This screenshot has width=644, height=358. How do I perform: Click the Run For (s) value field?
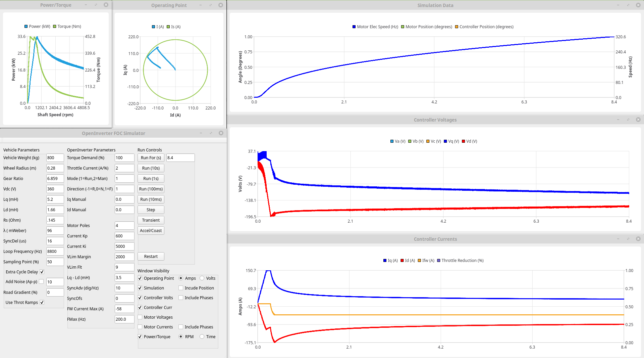pyautogui.click(x=180, y=158)
